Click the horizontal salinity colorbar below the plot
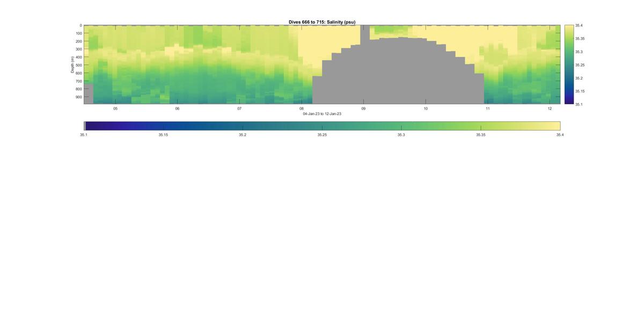Viewport: 644px width, 334px height. (322, 126)
